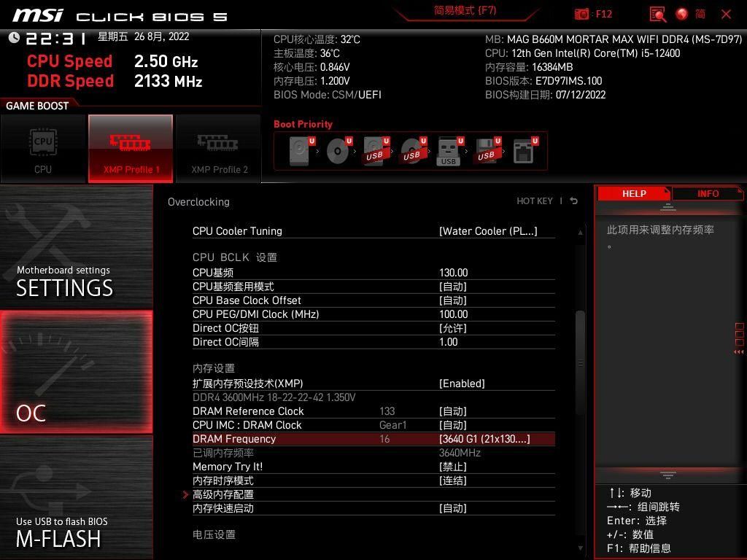Viewport: 747px width, 560px height.
Task: Select the hard disk icon in Boot Priority
Action: pyautogui.click(x=298, y=151)
